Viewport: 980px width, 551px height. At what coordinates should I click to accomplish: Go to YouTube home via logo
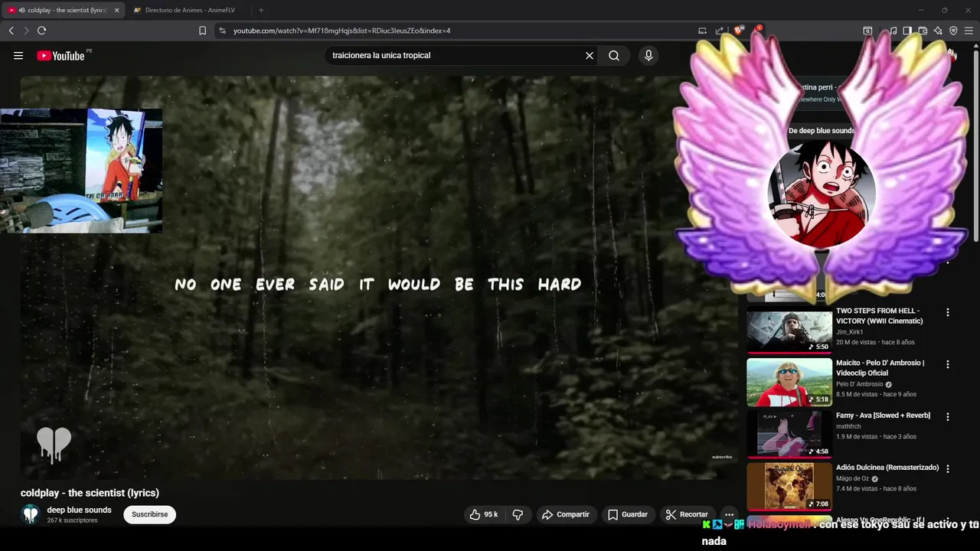click(60, 56)
